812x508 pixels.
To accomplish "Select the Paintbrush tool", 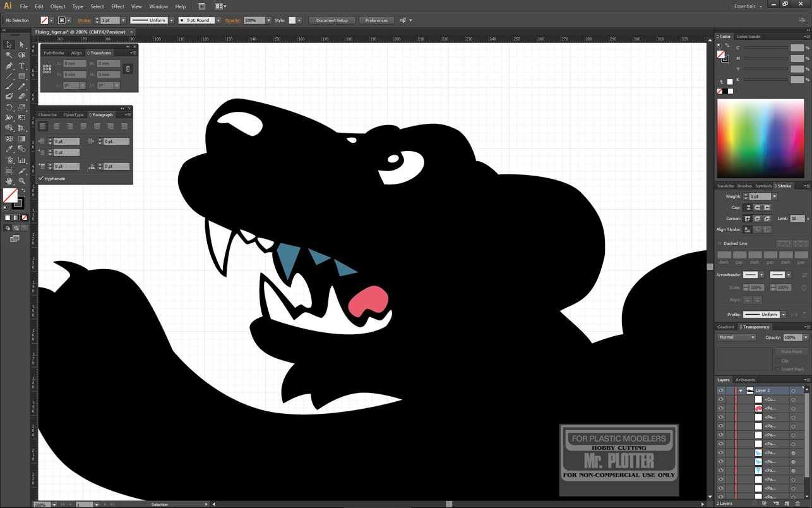I will [9, 87].
